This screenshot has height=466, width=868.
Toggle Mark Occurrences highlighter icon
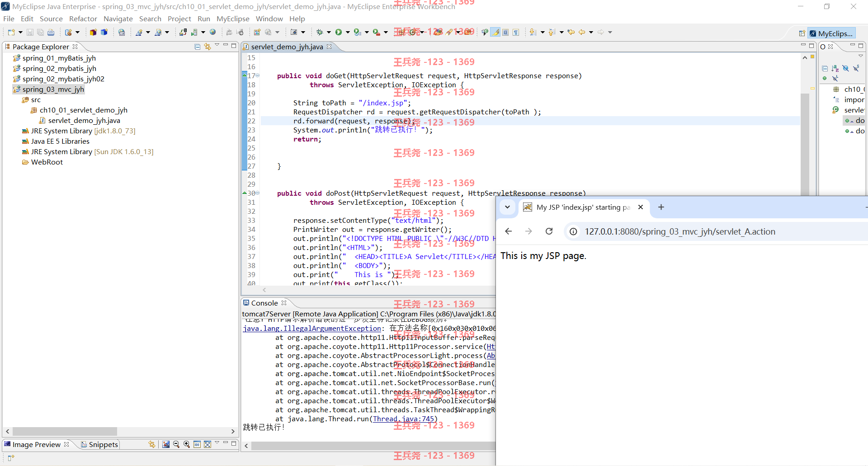click(x=496, y=32)
